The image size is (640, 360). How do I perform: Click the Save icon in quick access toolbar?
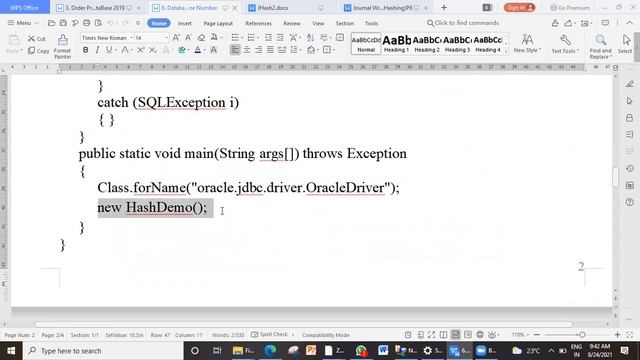[x=63, y=23]
